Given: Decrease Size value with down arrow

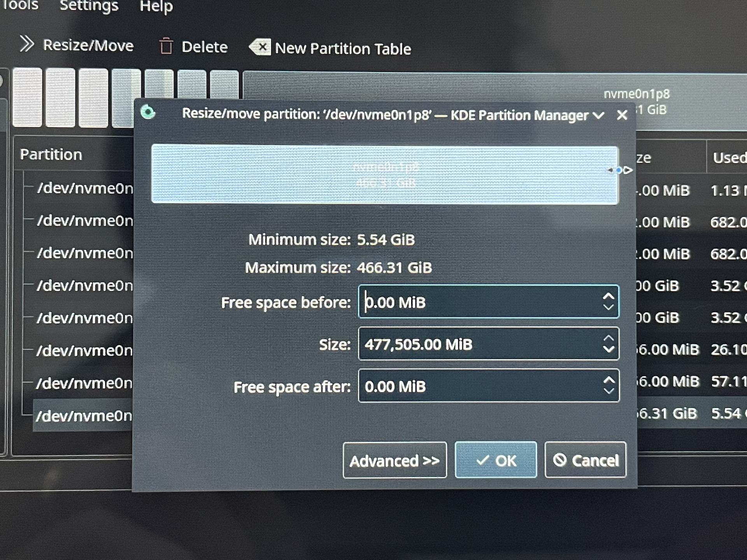Looking at the screenshot, I should pos(608,349).
